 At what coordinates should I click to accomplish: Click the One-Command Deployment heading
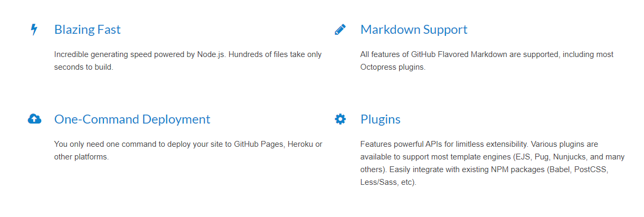132,119
